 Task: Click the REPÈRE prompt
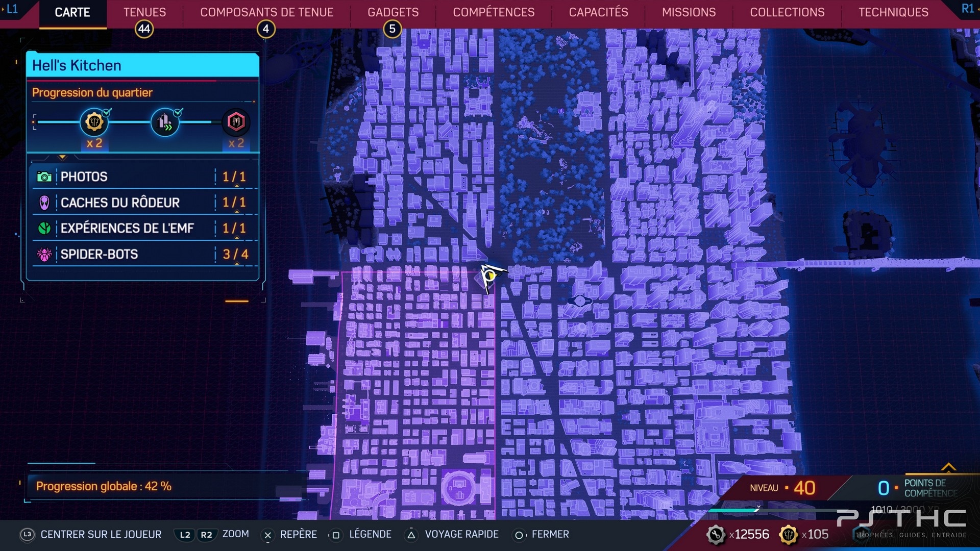pyautogui.click(x=298, y=534)
